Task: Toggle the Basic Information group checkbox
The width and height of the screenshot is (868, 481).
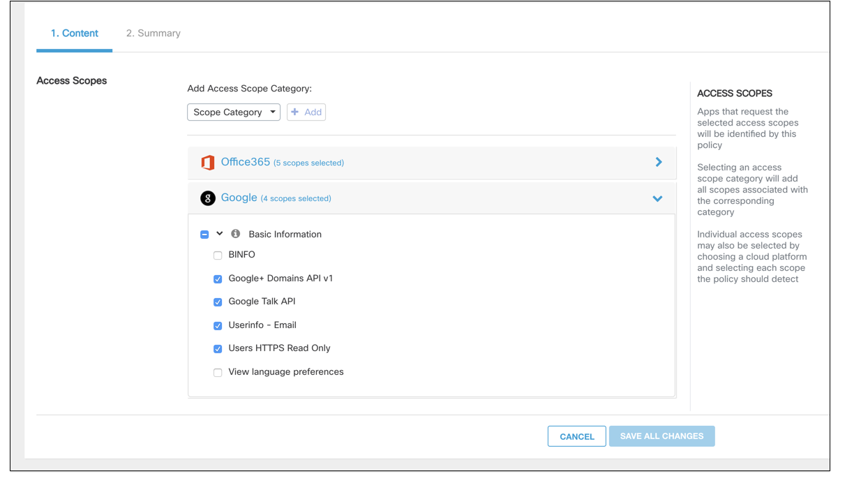Action: (204, 235)
